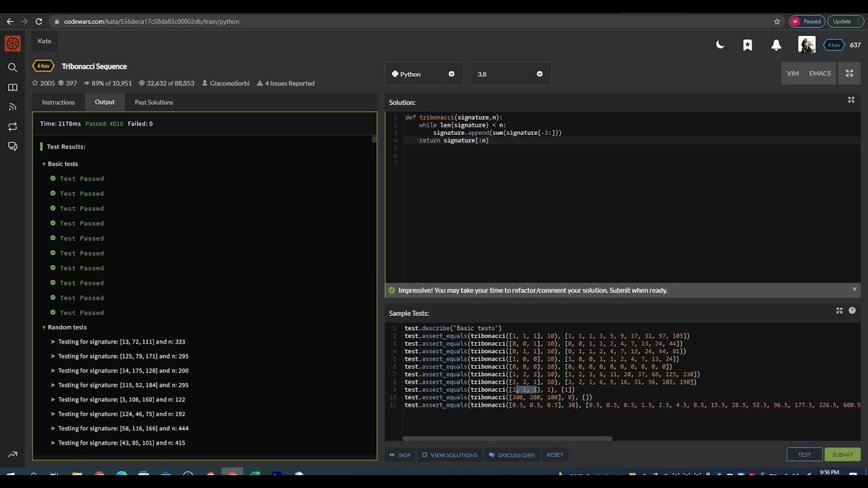Open search from the sidebar magnifier icon
This screenshot has height=488, width=868.
click(x=12, y=67)
